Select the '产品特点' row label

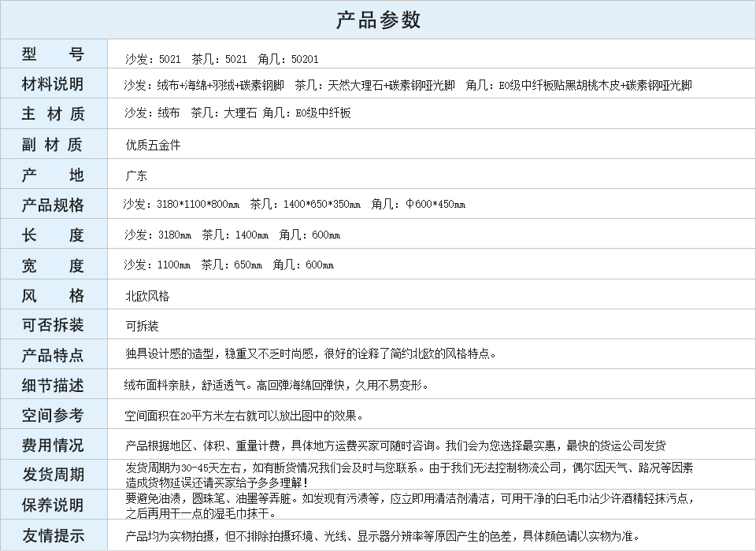(x=53, y=355)
